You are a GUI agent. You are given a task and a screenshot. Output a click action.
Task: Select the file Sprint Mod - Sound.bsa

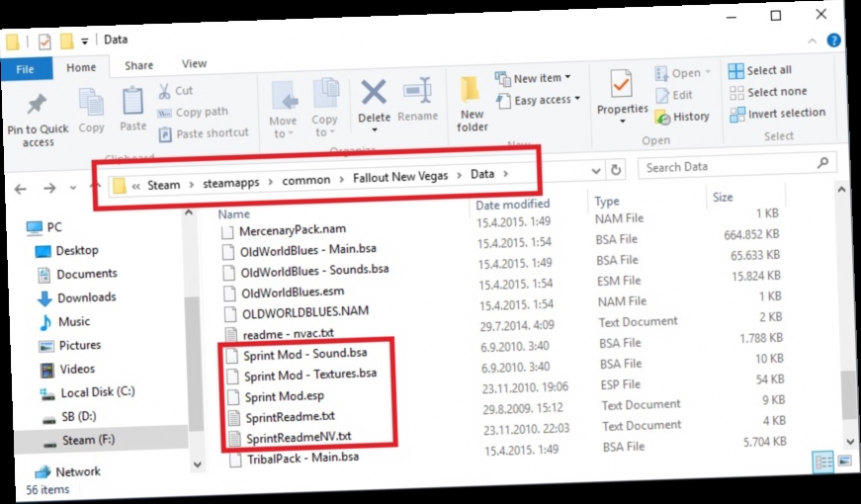pyautogui.click(x=298, y=354)
